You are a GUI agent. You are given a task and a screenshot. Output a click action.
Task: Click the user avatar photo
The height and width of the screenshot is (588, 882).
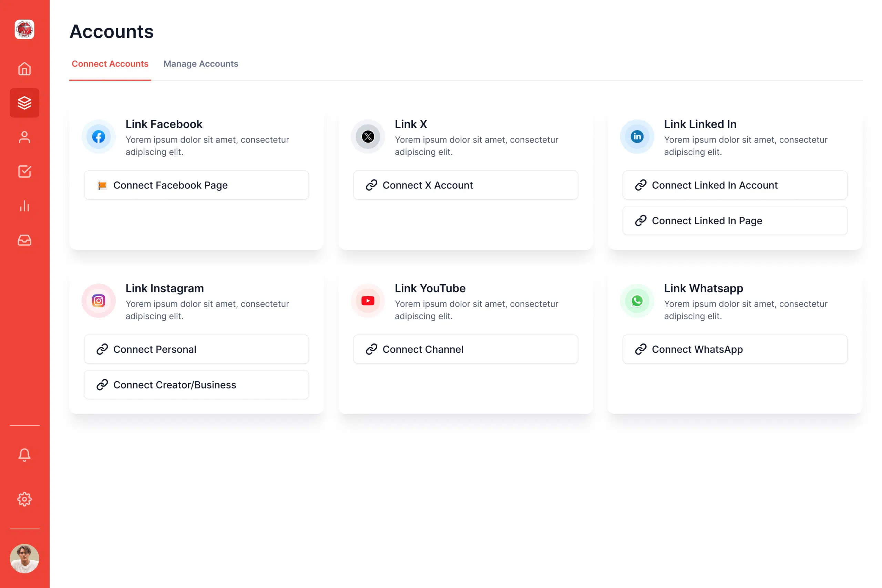pyautogui.click(x=24, y=559)
